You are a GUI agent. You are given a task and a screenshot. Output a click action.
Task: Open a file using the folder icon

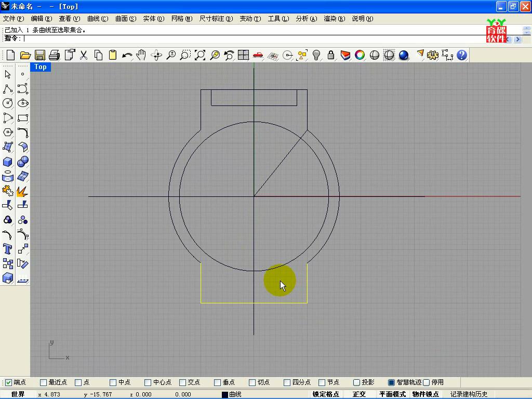25,55
